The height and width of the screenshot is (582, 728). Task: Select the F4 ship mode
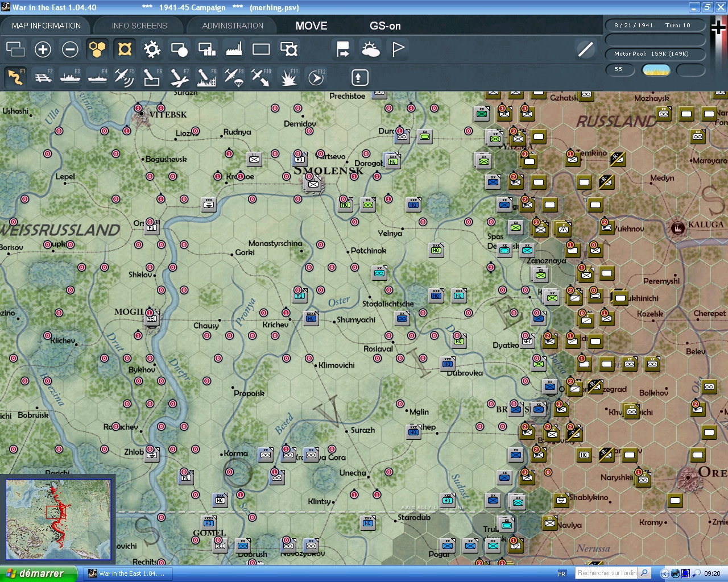pyautogui.click(x=97, y=77)
